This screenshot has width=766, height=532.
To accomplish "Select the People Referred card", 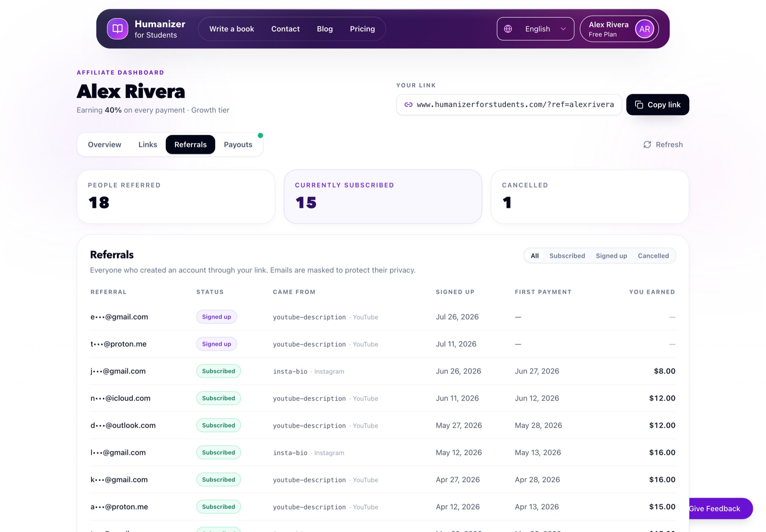I will [x=176, y=197].
